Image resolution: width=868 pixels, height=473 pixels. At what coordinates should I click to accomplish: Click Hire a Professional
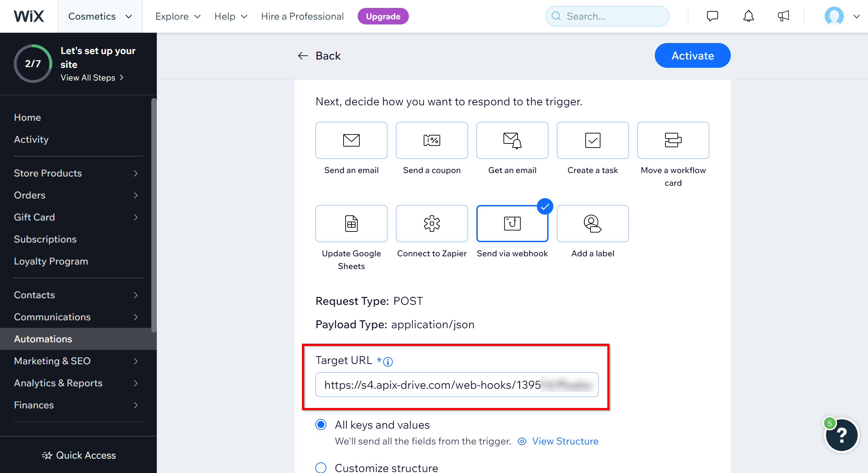coord(302,16)
